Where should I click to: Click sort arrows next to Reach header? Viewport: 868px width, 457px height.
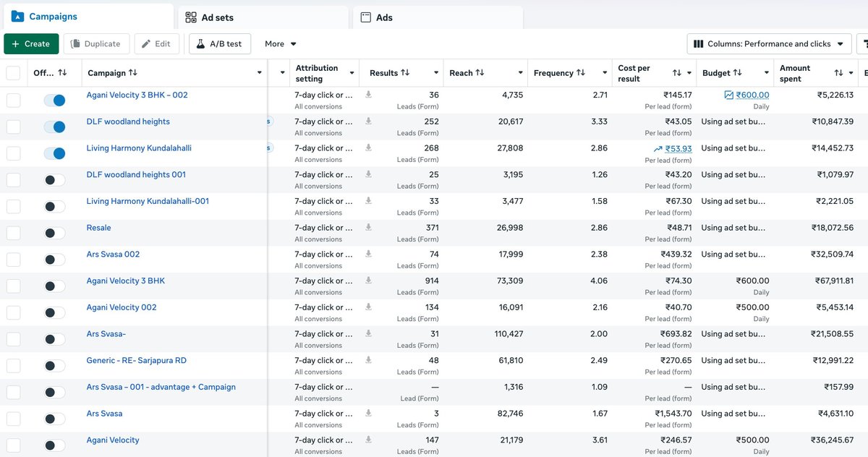[480, 72]
